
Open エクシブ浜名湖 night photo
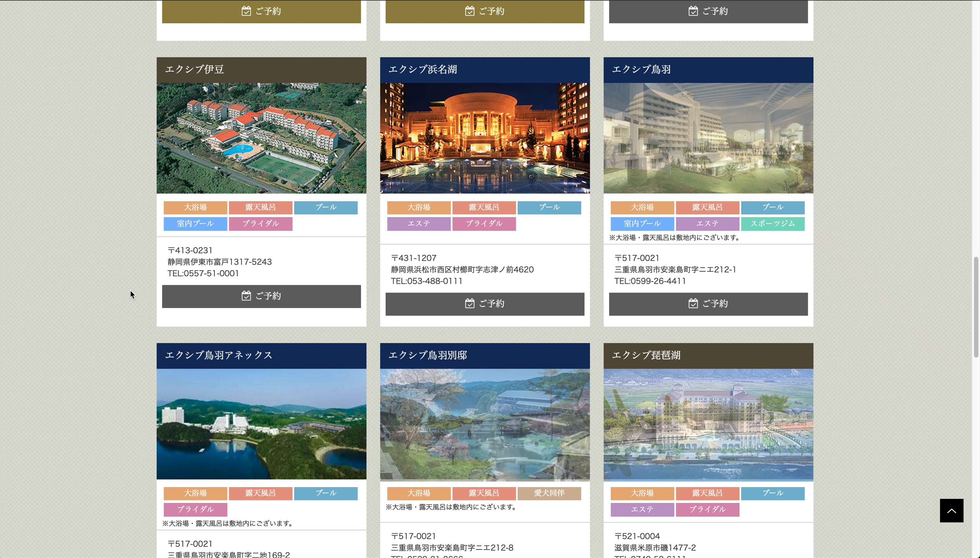click(x=485, y=138)
